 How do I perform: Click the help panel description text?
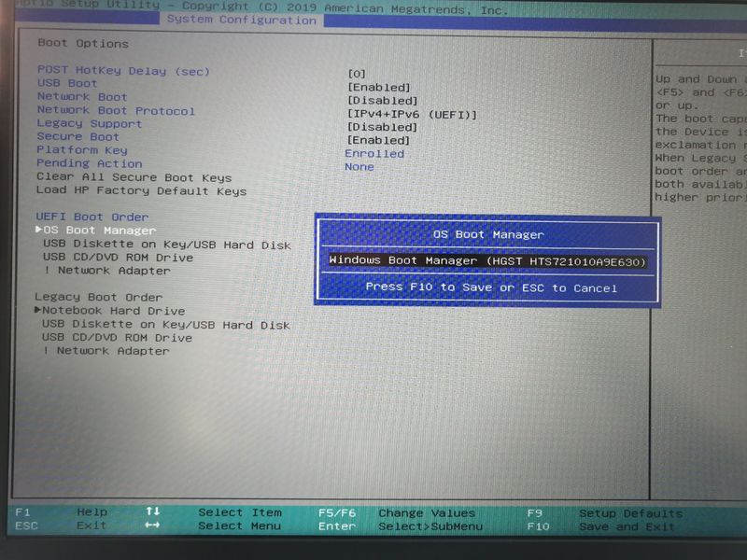700,138
